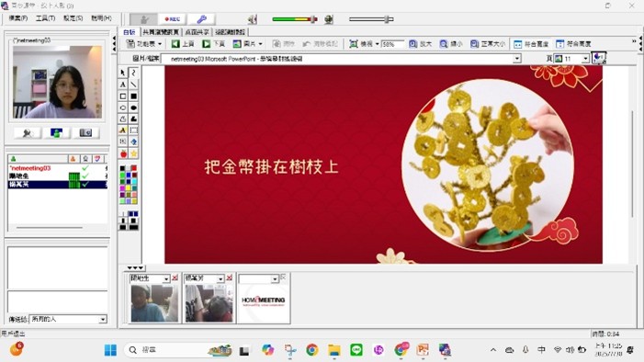Select the yellow star stamp tool
The width and height of the screenshot is (644, 362).
(x=134, y=153)
